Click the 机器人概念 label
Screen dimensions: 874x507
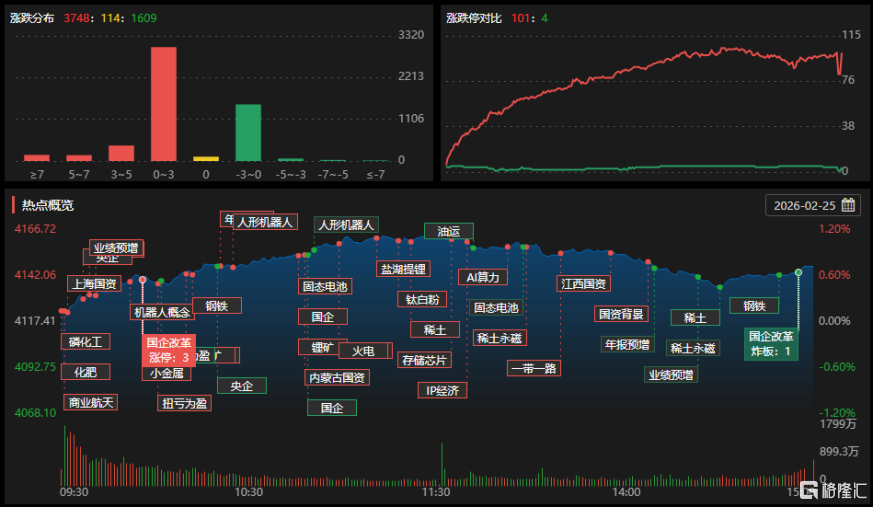pos(162,312)
